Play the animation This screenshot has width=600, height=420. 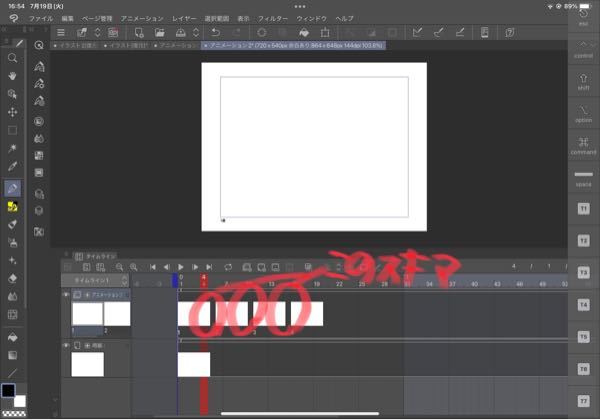click(x=181, y=267)
